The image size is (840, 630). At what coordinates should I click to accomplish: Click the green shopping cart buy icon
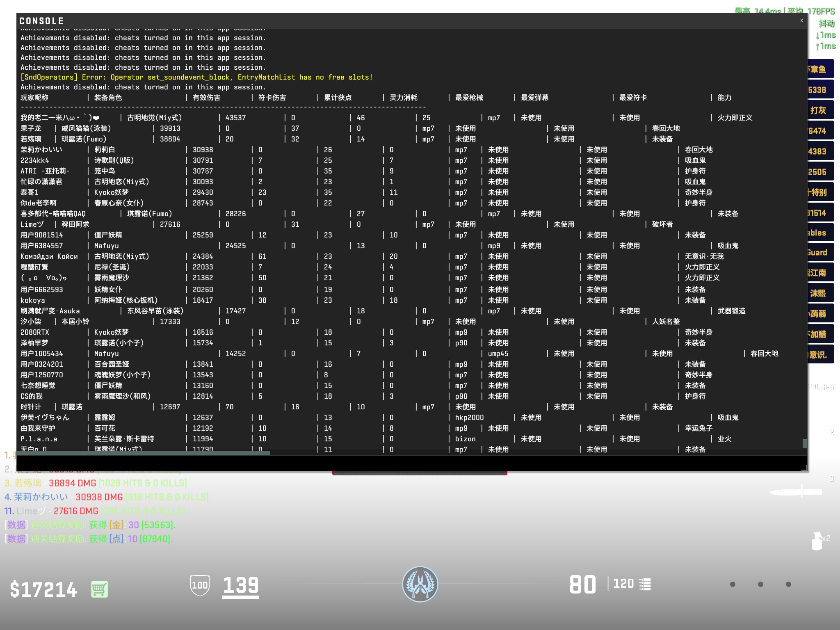point(99,589)
